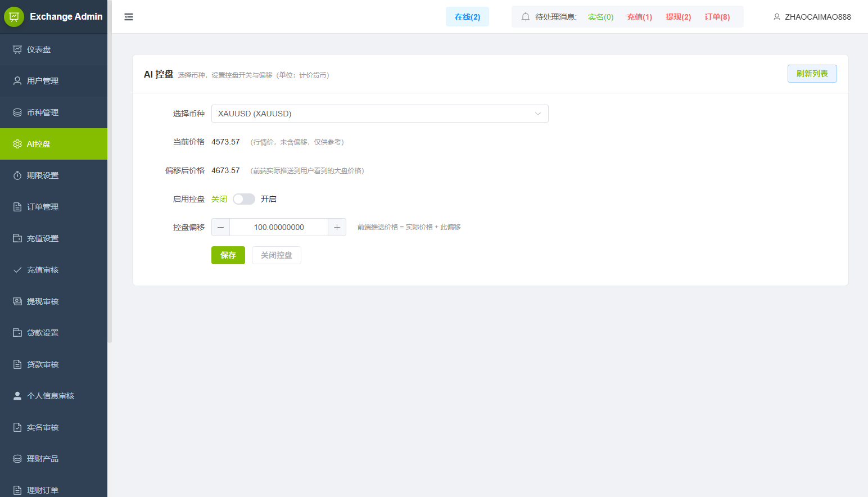Viewport: 868px width, 497px height.
Task: Open the ZHAOCAIMAO888 account menu
Action: click(817, 17)
